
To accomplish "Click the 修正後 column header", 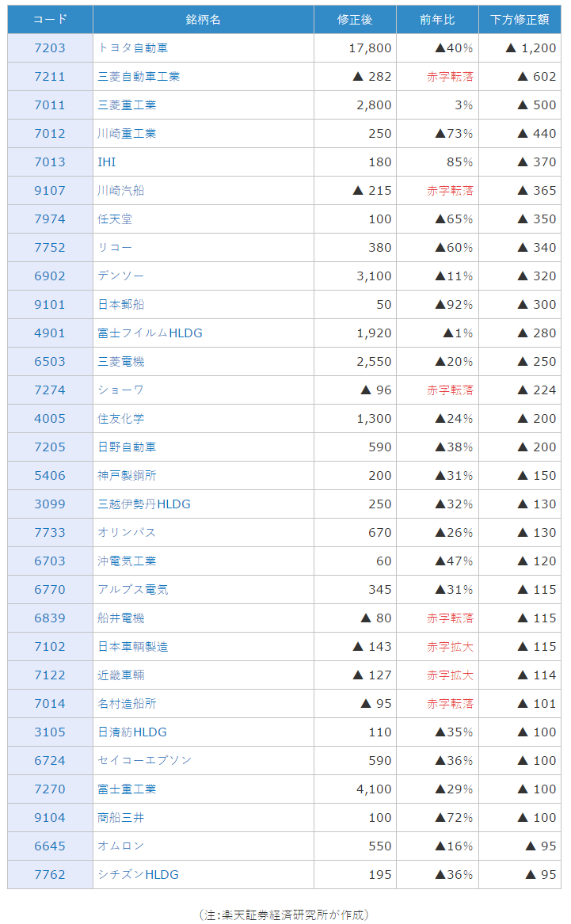I will [x=355, y=20].
